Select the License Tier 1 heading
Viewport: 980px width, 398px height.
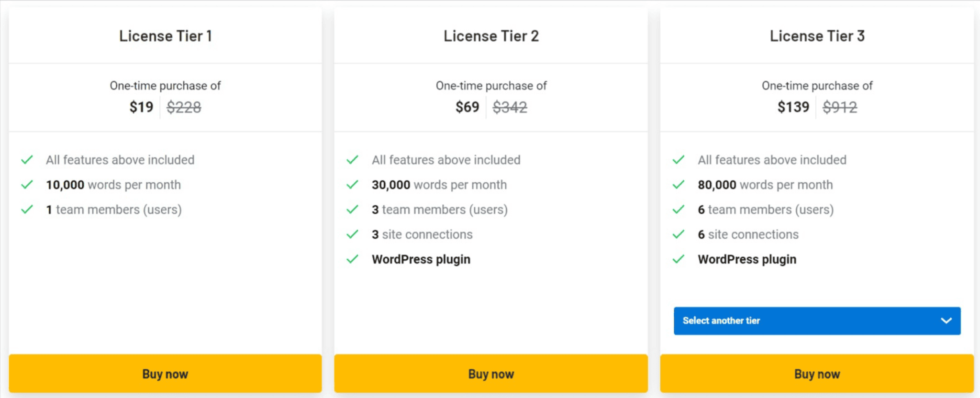click(x=166, y=36)
